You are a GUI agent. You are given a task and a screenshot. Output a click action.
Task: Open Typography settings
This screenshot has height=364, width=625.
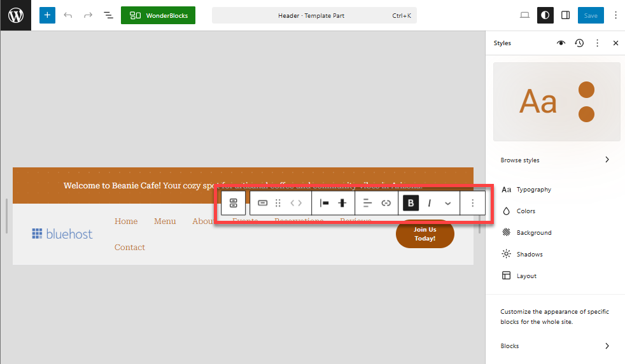(533, 190)
